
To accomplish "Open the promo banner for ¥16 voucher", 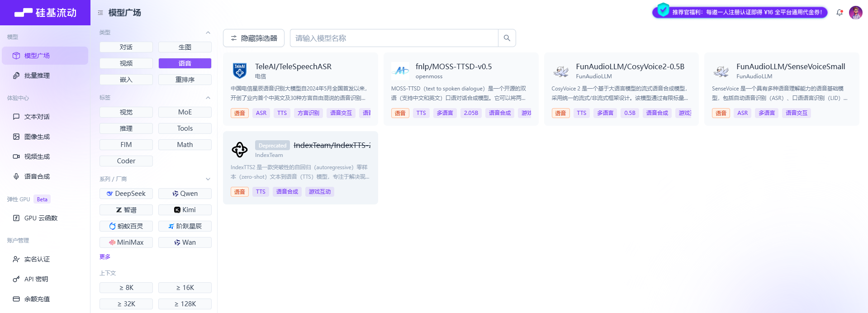I will click(x=740, y=12).
